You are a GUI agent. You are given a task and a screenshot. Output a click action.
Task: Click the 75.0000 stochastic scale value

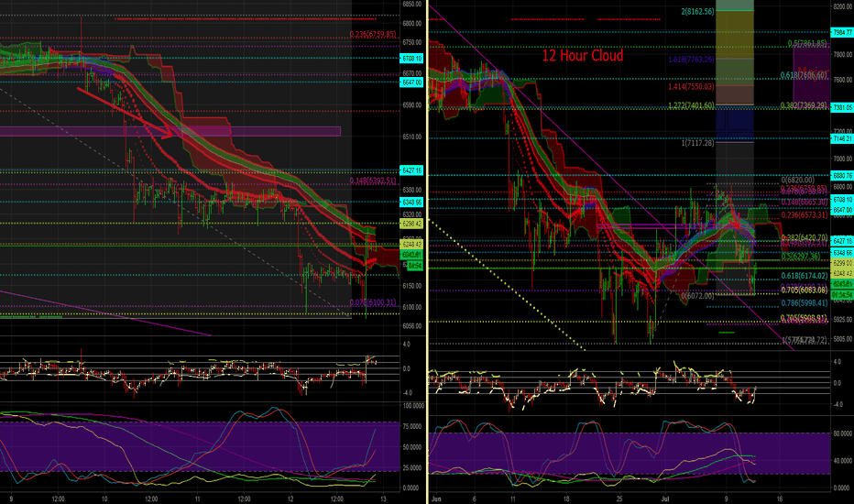pos(413,426)
